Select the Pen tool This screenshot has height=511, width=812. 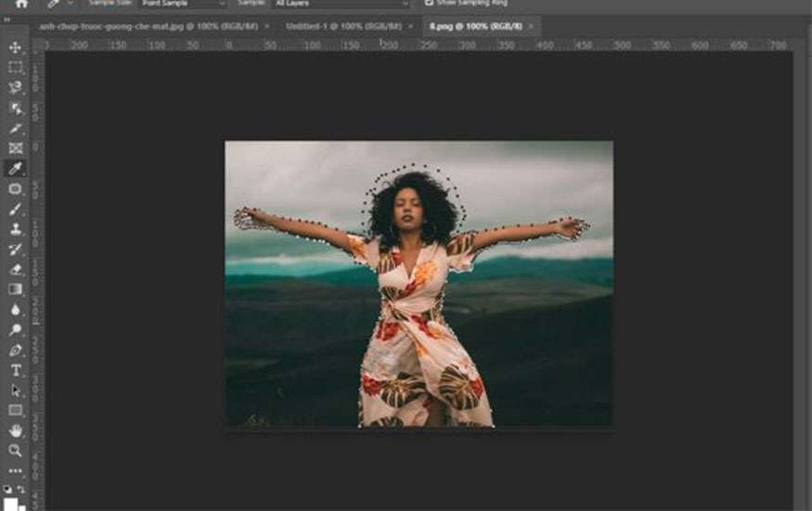[x=15, y=350]
